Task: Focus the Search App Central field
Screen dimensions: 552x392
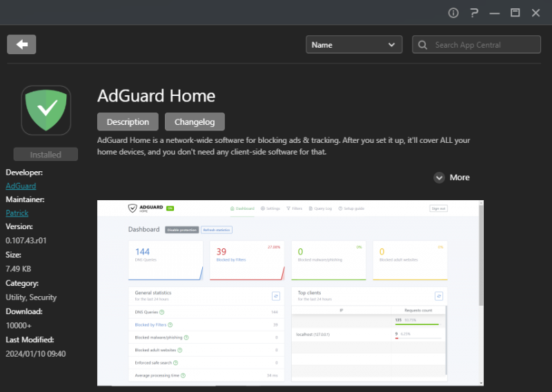Action: [x=476, y=45]
